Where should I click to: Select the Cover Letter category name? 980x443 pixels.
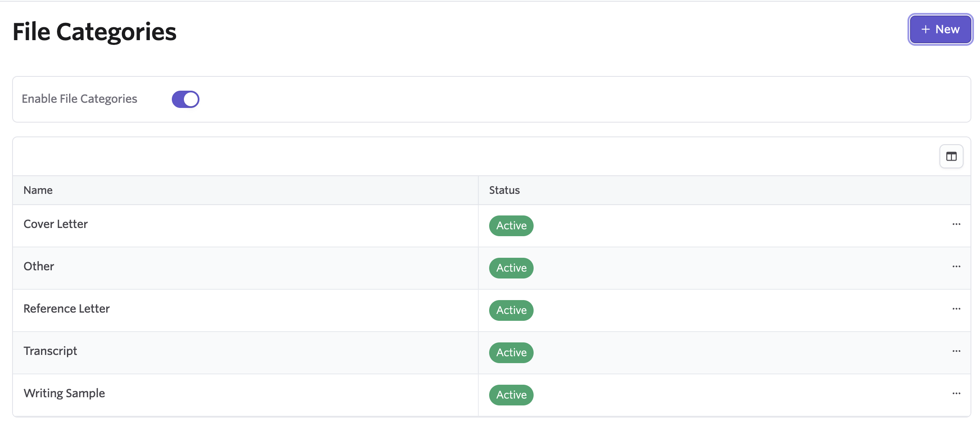tap(56, 224)
